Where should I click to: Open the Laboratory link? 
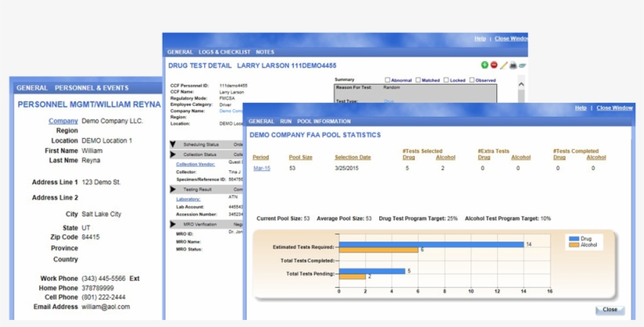coord(188,199)
